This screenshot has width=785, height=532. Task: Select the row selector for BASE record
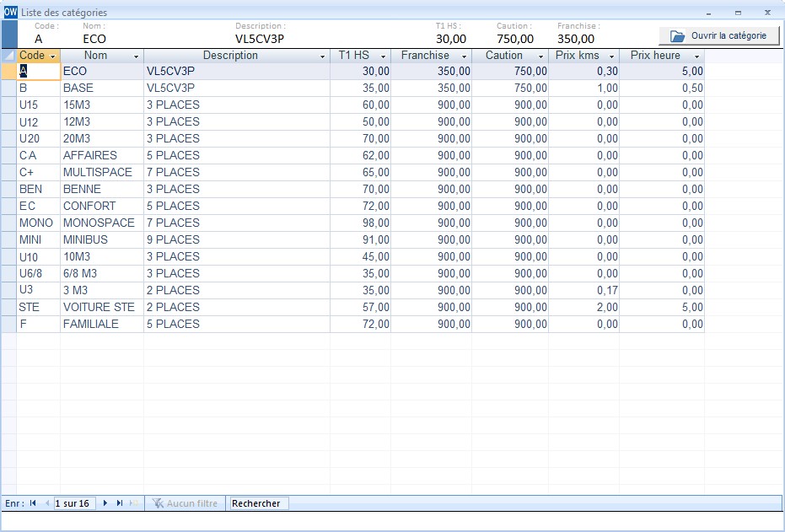point(9,88)
